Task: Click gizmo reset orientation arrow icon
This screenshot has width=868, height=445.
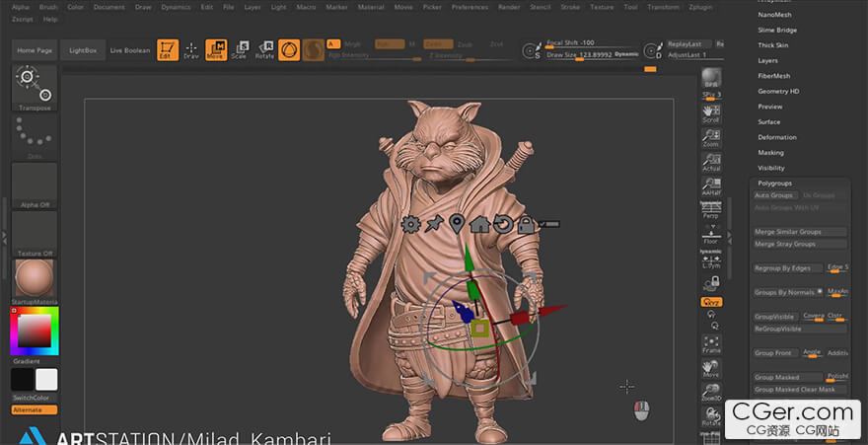Action: tap(503, 224)
